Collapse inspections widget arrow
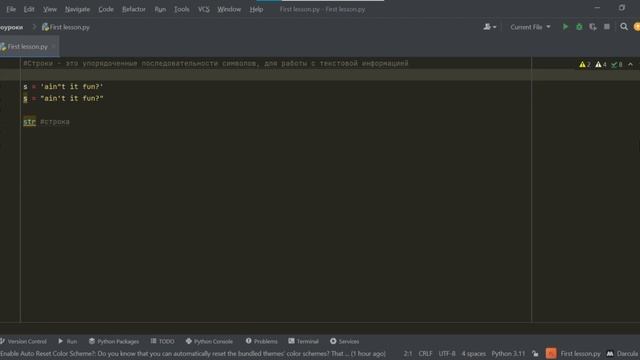The height and width of the screenshot is (360, 640). (x=630, y=64)
